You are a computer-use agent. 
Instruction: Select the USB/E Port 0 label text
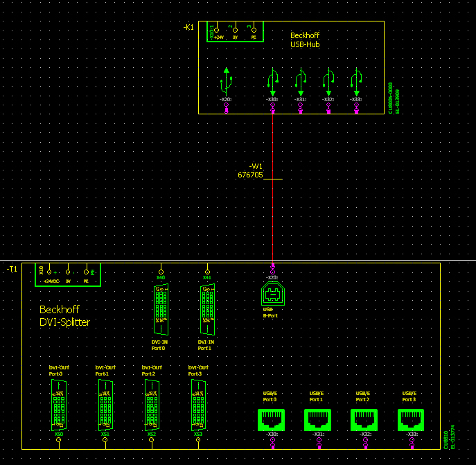[x=270, y=396]
